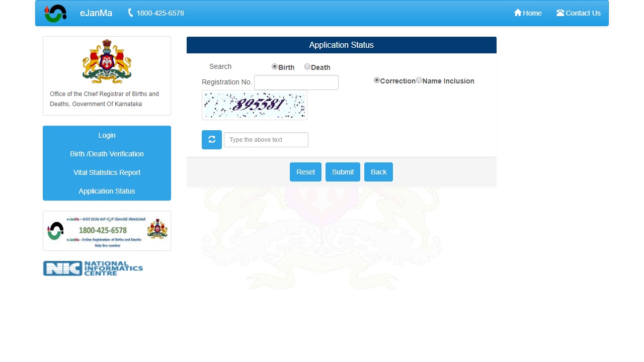Click the Karnataka government emblem
Screen dimensions: 644x362
tap(106, 62)
